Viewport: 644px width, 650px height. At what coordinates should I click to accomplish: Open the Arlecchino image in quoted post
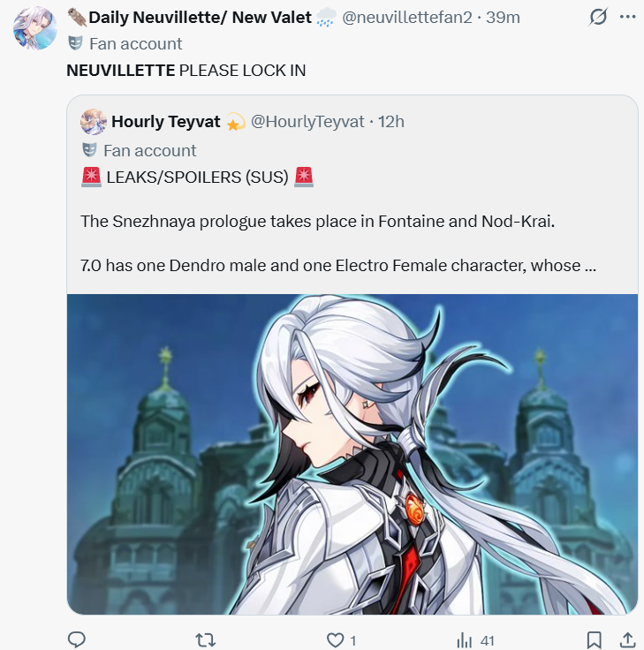[352, 454]
